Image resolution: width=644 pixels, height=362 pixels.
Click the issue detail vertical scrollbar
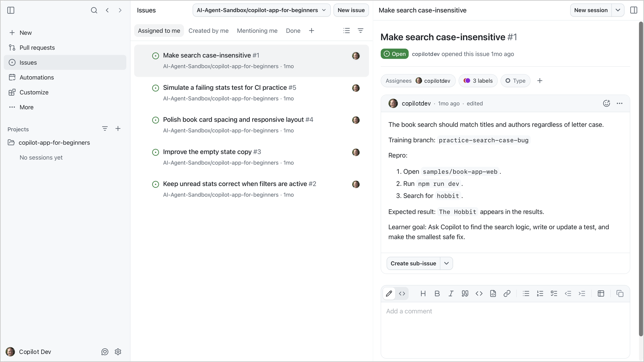pyautogui.click(x=641, y=179)
